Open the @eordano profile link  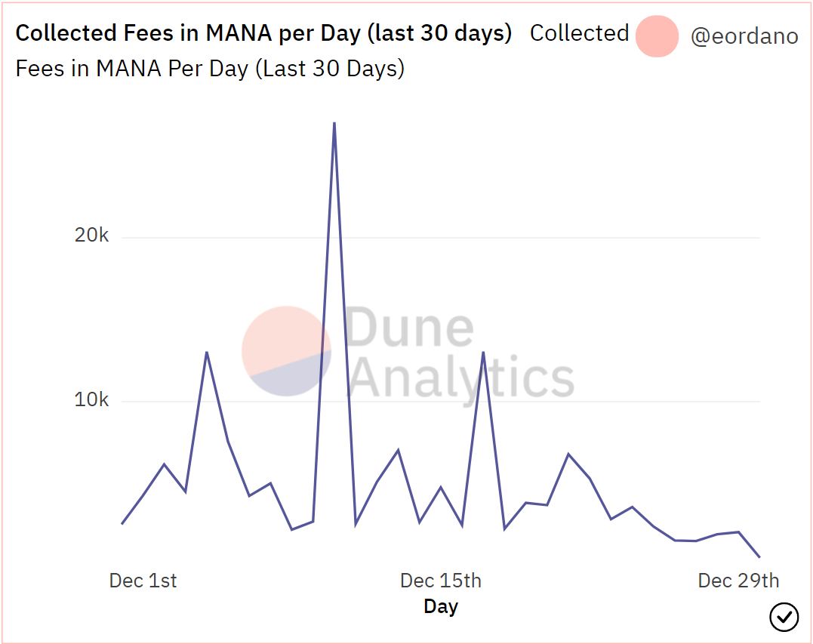[x=744, y=35]
